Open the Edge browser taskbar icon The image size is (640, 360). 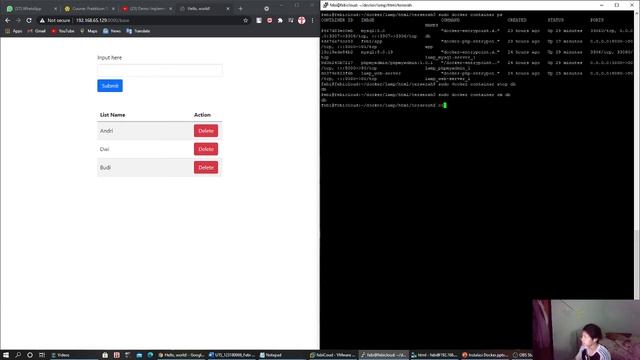click(150, 355)
